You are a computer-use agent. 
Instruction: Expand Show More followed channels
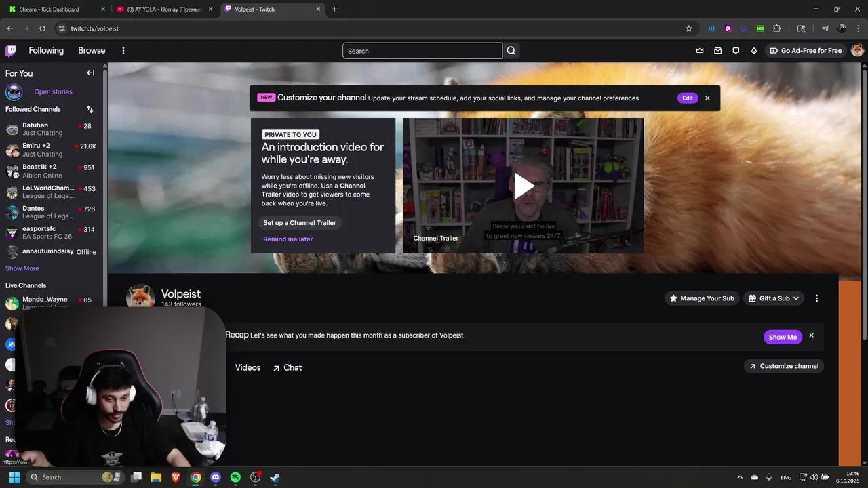click(22, 268)
